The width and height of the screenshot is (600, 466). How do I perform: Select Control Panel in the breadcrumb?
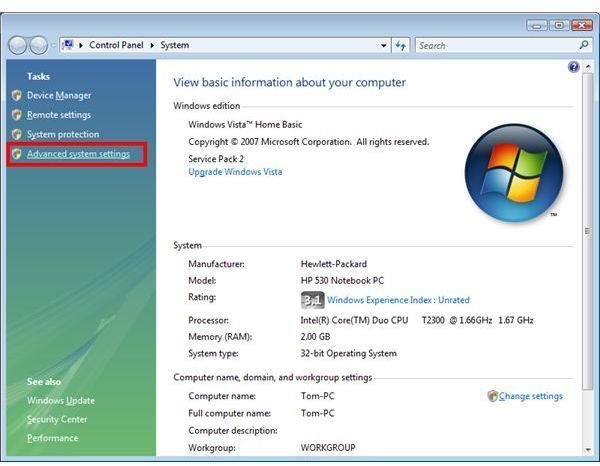[x=116, y=45]
